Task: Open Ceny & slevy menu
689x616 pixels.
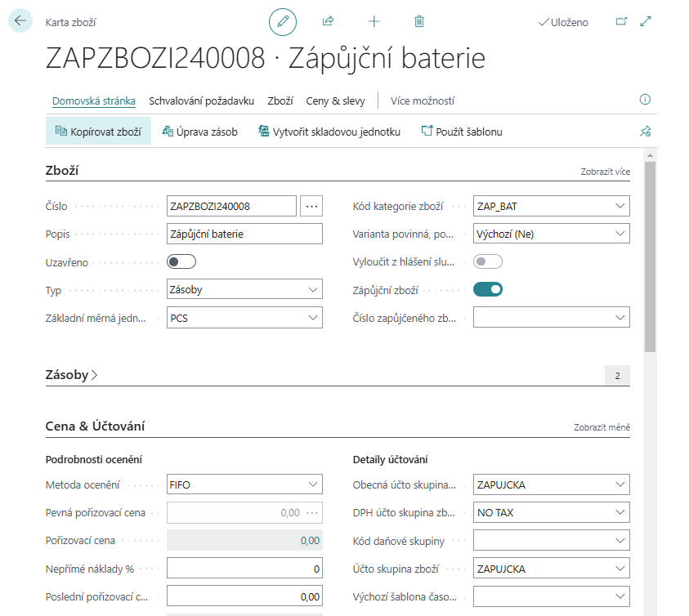Action: tap(335, 100)
